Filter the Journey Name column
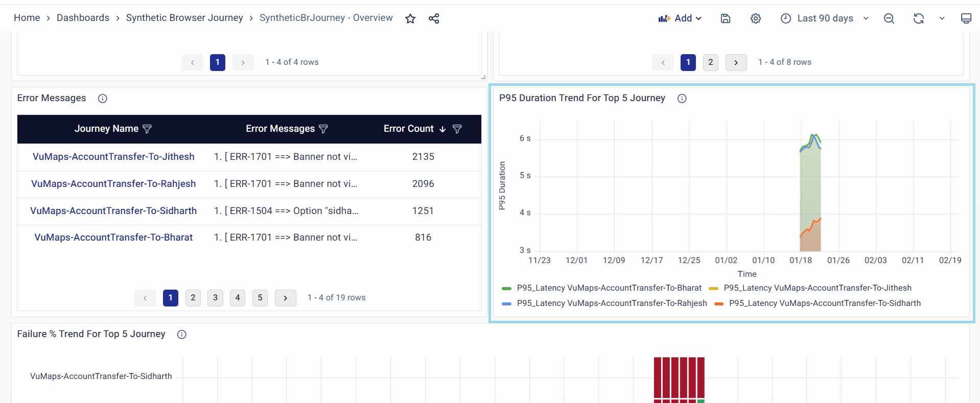 pos(147,129)
